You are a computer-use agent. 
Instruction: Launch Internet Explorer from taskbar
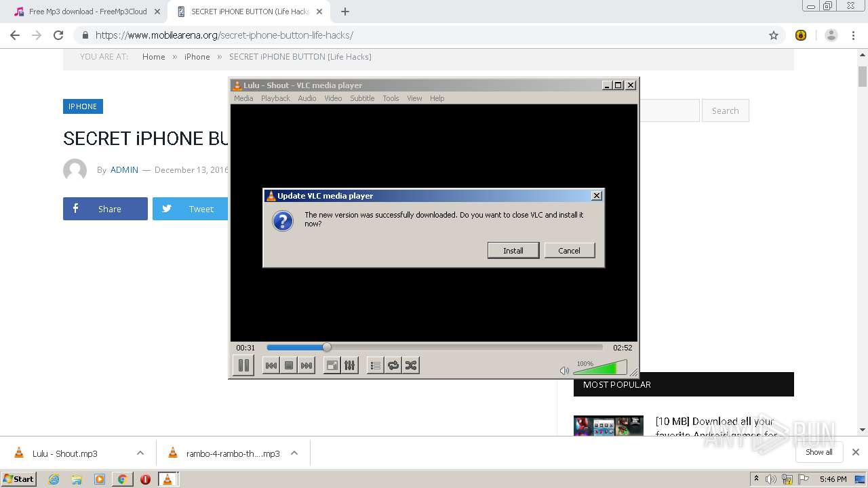(x=54, y=479)
